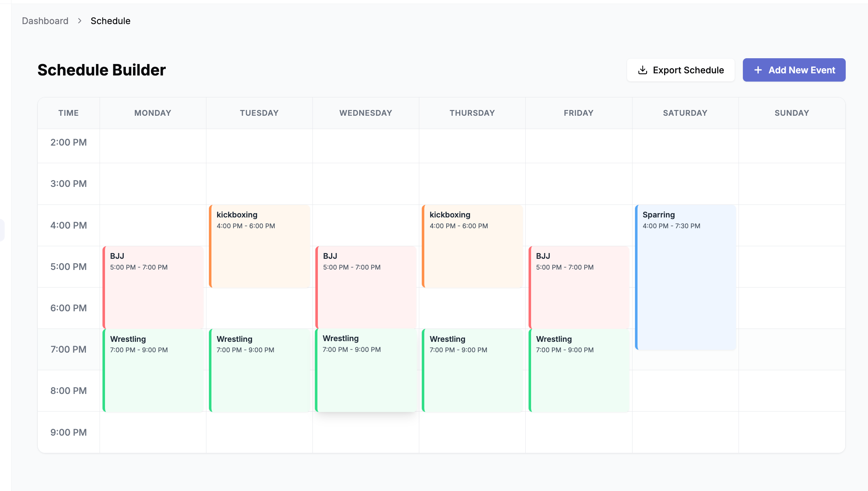The height and width of the screenshot is (491, 868).
Task: Select Saturday Sparring event block
Action: 685,277
